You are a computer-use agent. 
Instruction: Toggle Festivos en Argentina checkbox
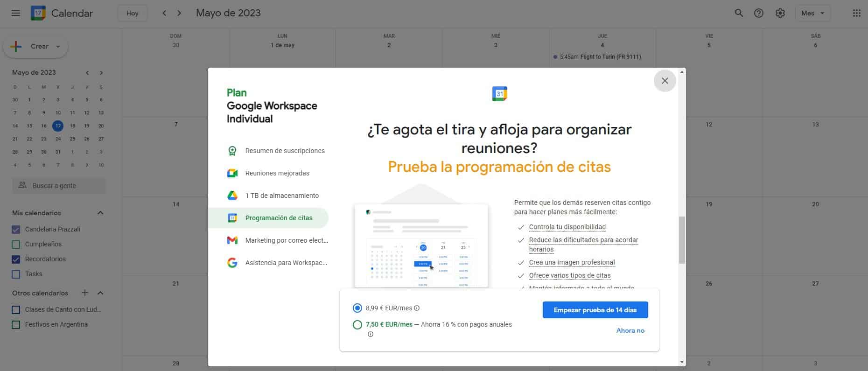coord(16,324)
